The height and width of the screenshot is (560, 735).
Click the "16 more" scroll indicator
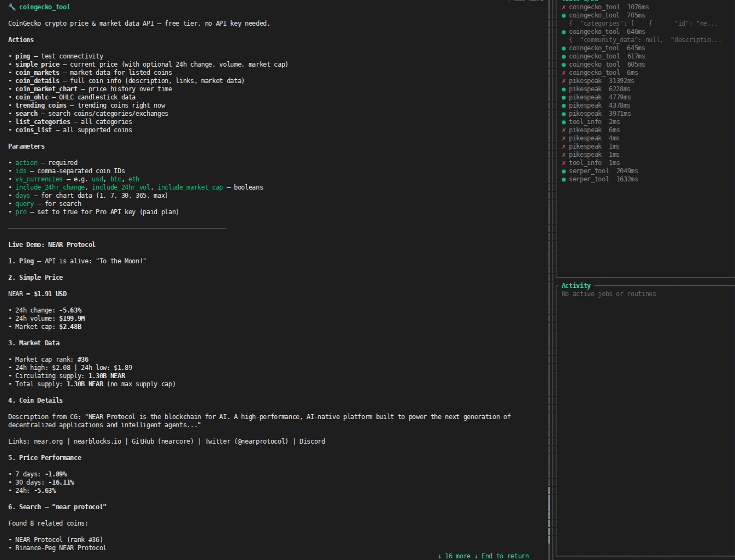coord(454,556)
